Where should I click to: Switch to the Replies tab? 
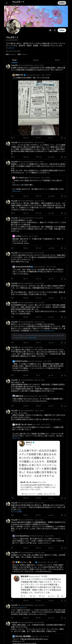click(x=36, y=60)
